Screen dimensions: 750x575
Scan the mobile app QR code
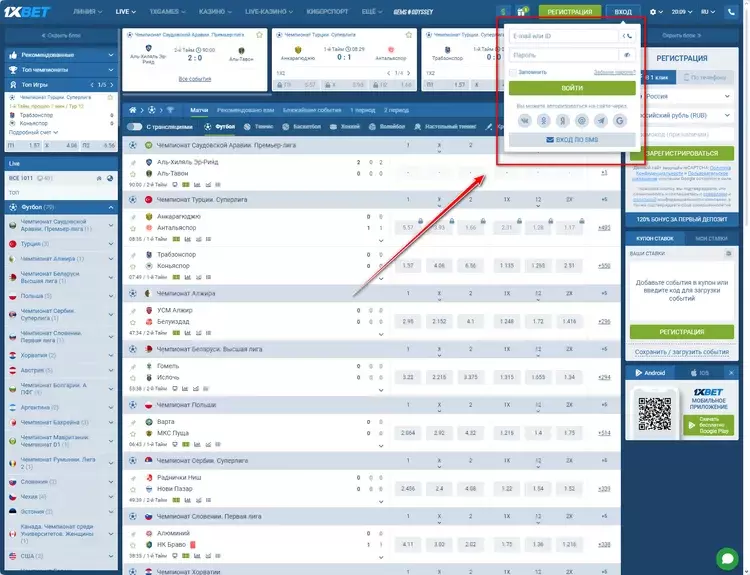pyautogui.click(x=655, y=414)
